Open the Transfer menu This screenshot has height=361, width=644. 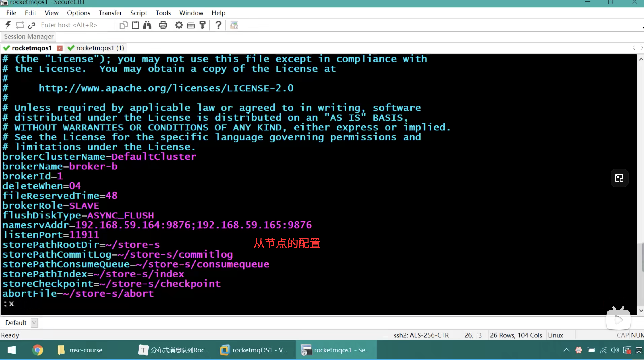110,13
